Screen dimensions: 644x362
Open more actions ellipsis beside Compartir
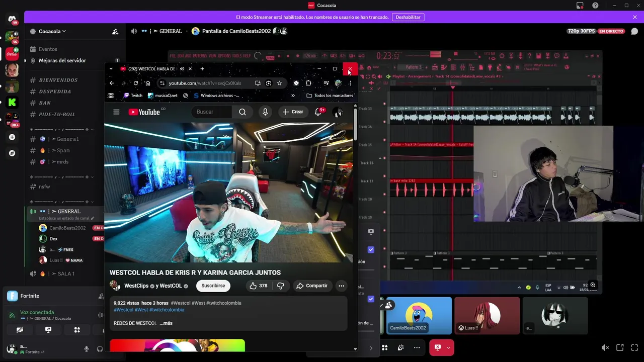pos(341,286)
